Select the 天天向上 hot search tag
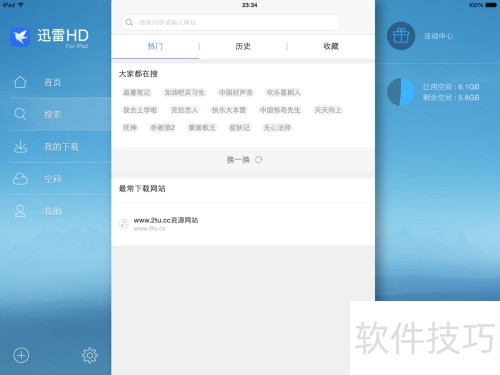Viewport: 500px width, 375px height. (x=328, y=110)
